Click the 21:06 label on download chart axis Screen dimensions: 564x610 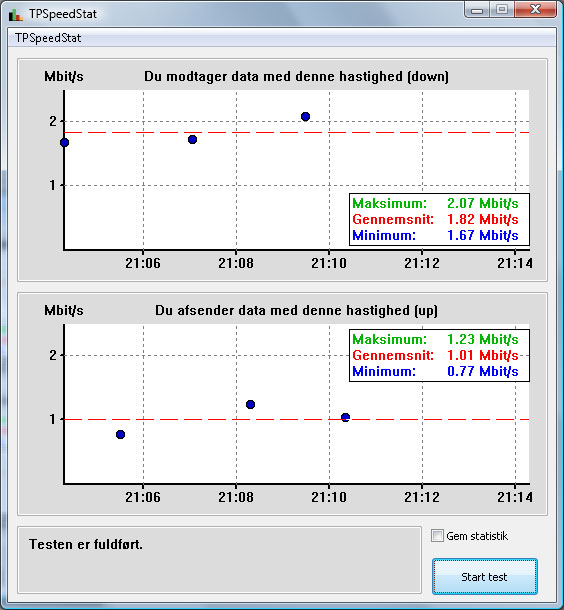click(x=143, y=263)
